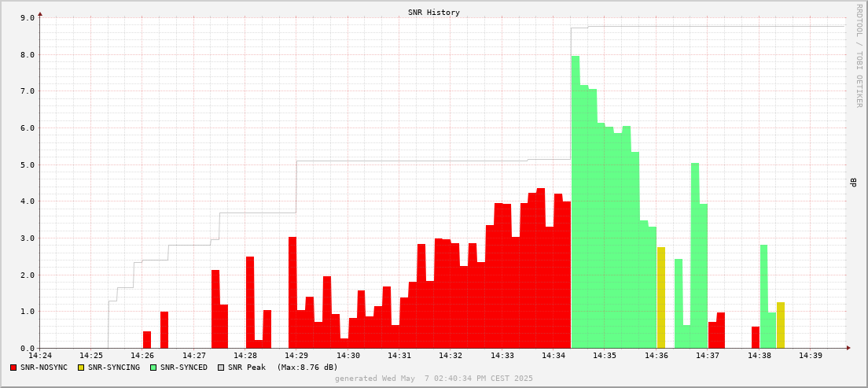Click the "(Max:8.76 dB)" value text
The height and width of the screenshot is (388, 868).
(307, 368)
